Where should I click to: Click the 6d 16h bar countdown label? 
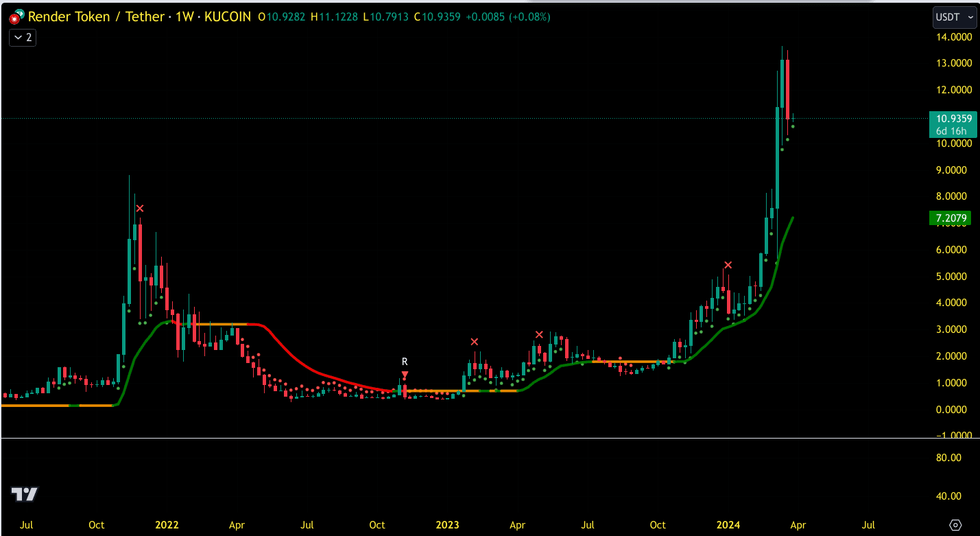click(x=951, y=131)
